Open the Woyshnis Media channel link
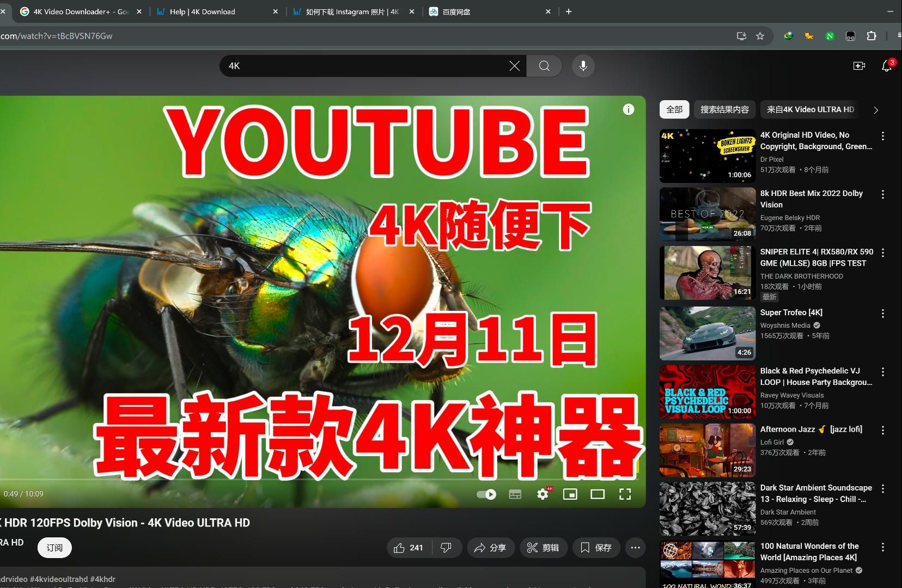The width and height of the screenshot is (902, 588). 785,326
